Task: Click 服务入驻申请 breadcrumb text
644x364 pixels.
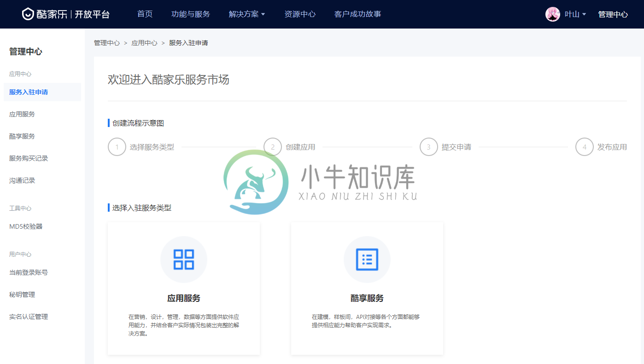Action: coord(188,43)
